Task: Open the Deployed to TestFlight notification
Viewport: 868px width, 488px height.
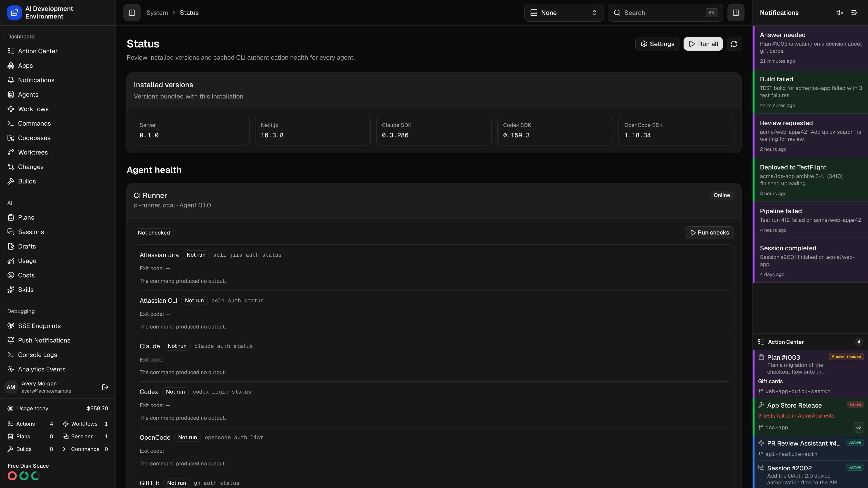Action: (810, 180)
